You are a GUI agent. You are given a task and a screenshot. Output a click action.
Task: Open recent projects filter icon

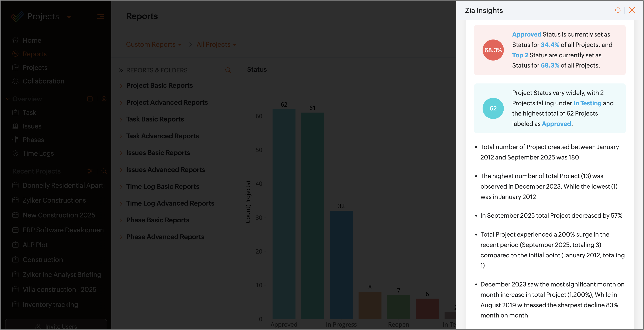pyautogui.click(x=90, y=171)
